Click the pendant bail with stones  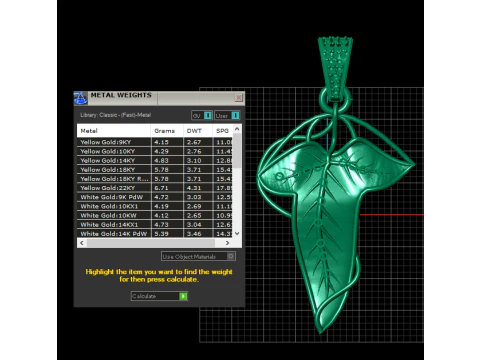tap(335, 68)
